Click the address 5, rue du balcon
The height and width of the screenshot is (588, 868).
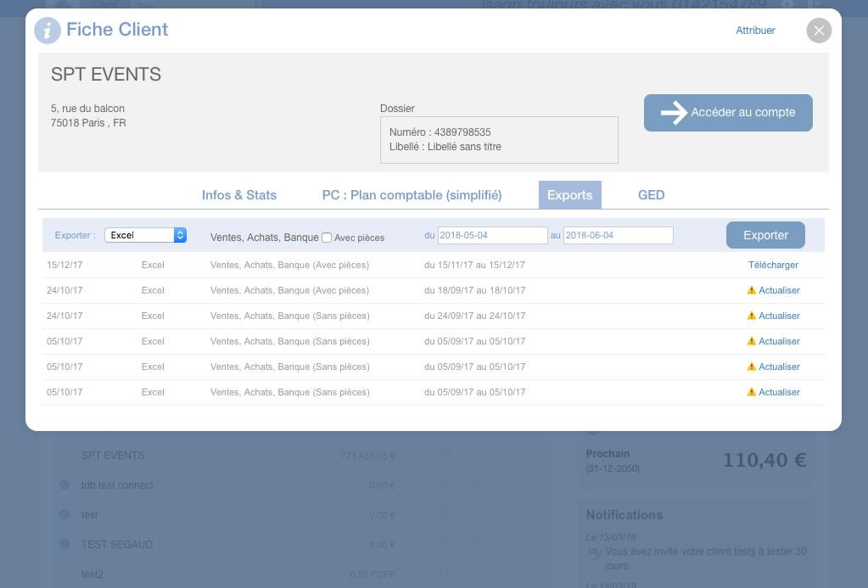tap(87, 109)
